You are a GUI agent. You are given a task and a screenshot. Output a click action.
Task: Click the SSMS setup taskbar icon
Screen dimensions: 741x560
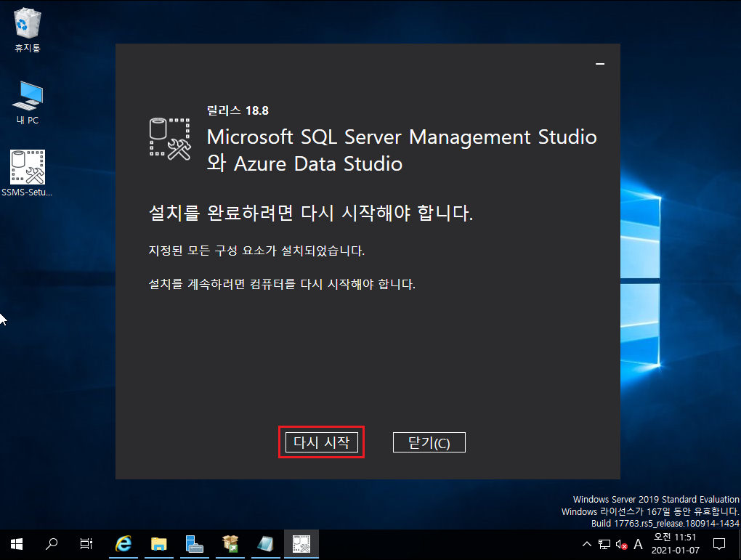tap(301, 545)
